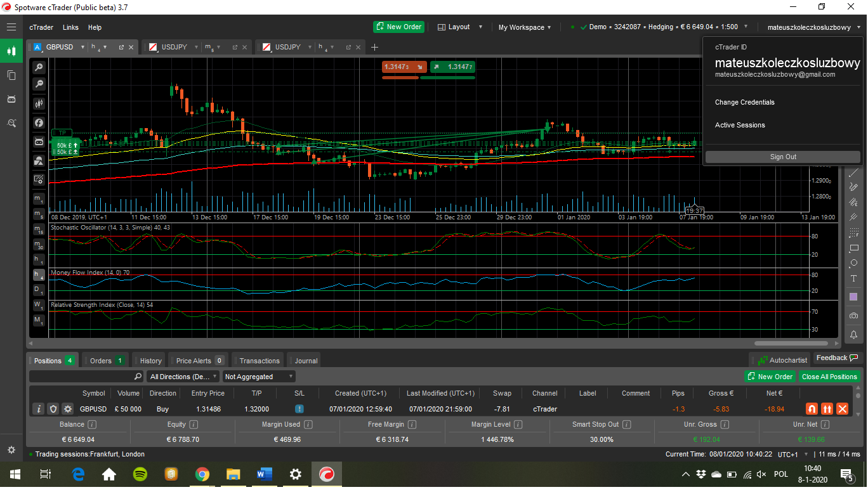Viewport: 868px width, 492px height.
Task: Select the text annotation tool
Action: pyautogui.click(x=853, y=279)
